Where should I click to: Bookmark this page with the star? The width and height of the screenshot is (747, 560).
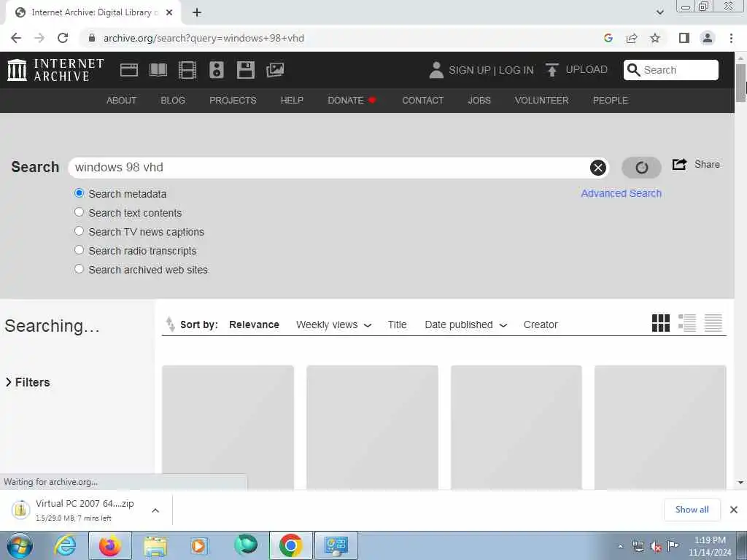655,38
